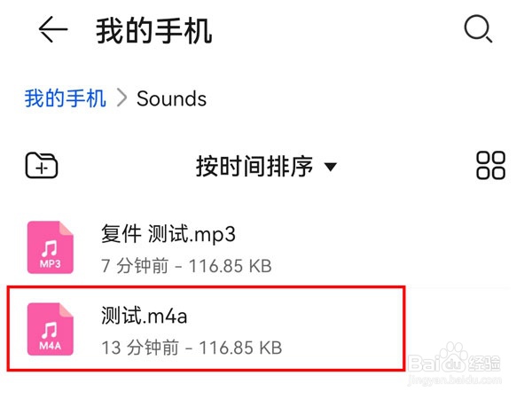Open the 按时间排序 sort dropdown

pyautogui.click(x=266, y=167)
